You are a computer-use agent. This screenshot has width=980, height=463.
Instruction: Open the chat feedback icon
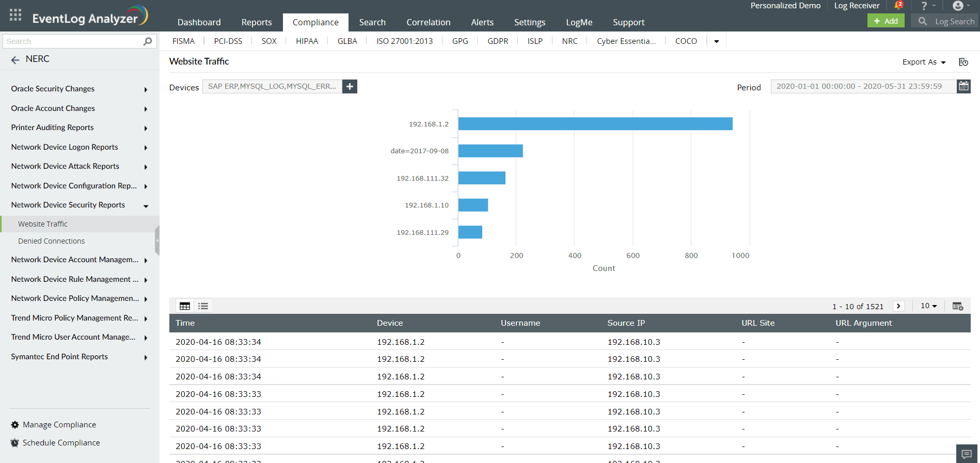click(x=967, y=454)
